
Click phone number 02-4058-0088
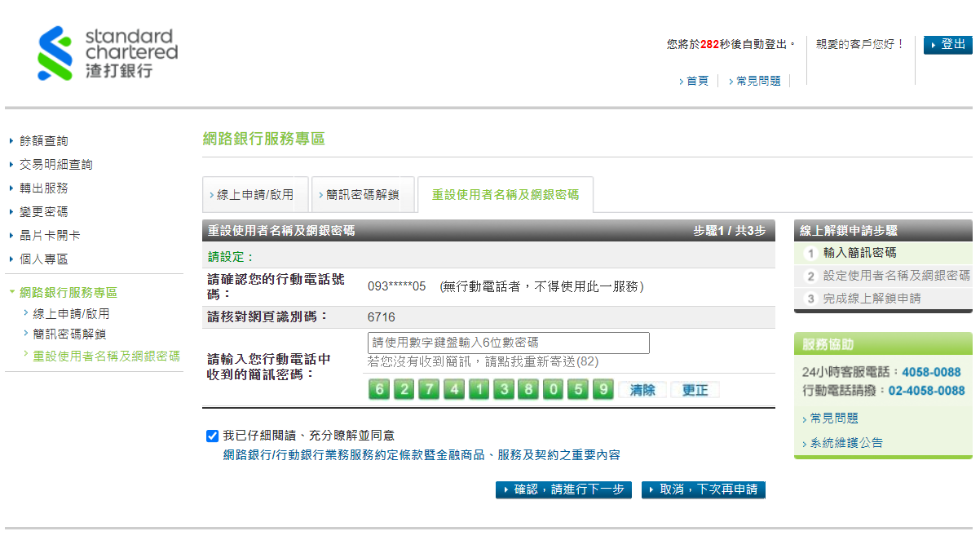(x=927, y=391)
